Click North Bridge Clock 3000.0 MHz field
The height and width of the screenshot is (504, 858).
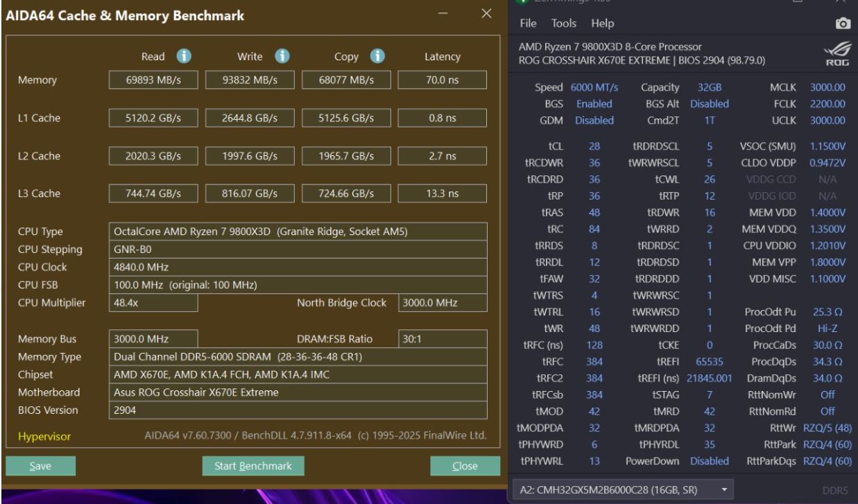click(443, 303)
